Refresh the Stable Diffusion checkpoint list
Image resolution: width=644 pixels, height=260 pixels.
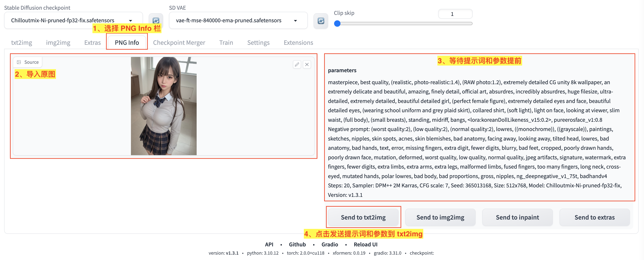pos(156,20)
